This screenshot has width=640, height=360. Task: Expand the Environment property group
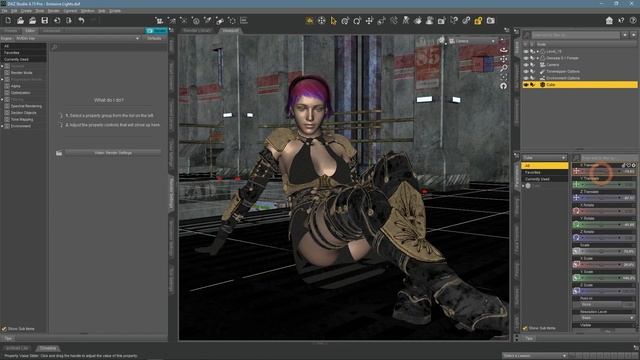(x=2, y=126)
